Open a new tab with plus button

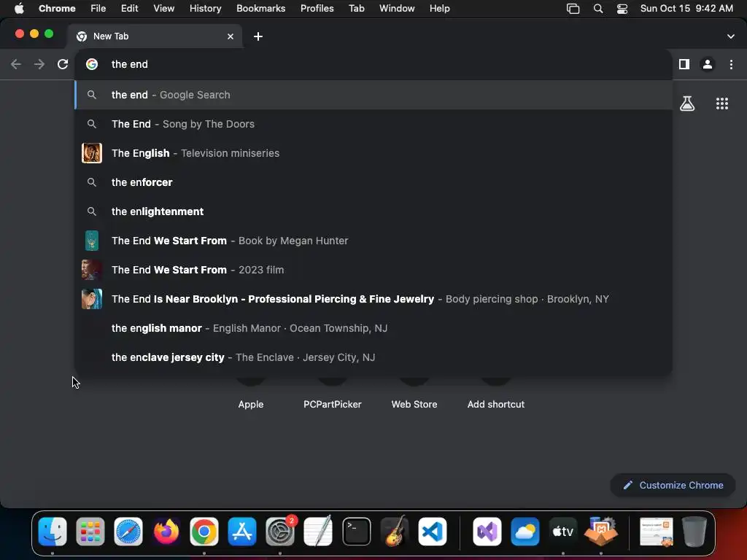(x=258, y=36)
